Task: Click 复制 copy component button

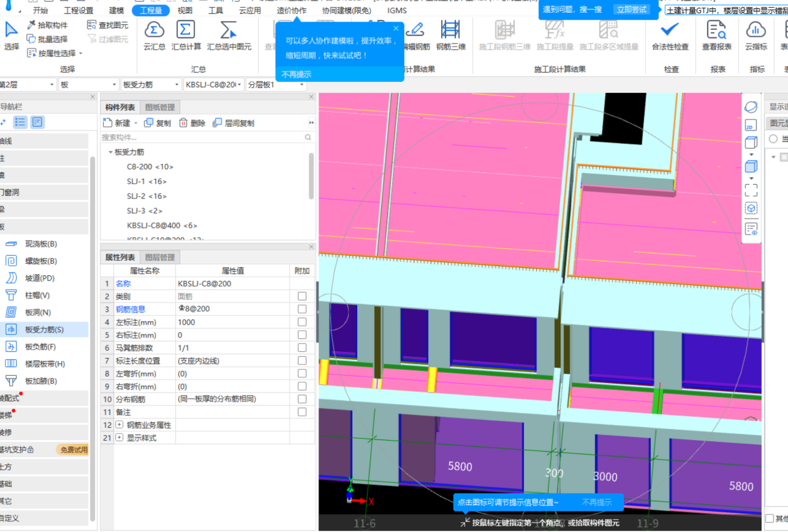Action: pos(157,123)
